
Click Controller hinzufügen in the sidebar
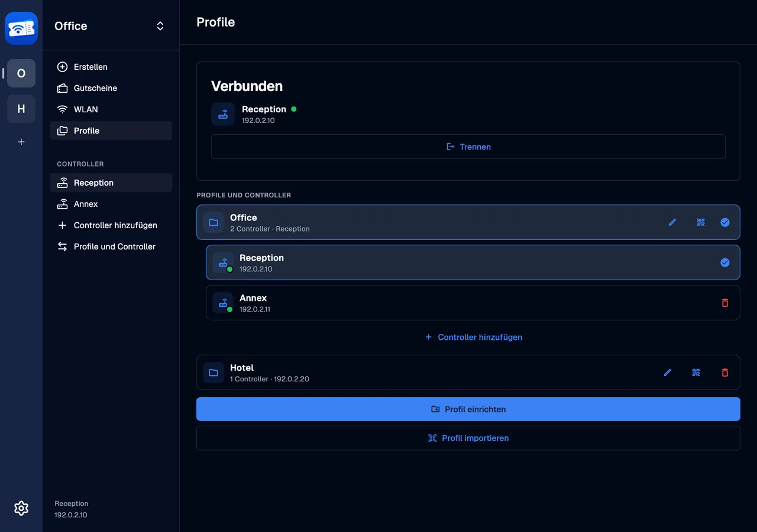click(111, 225)
